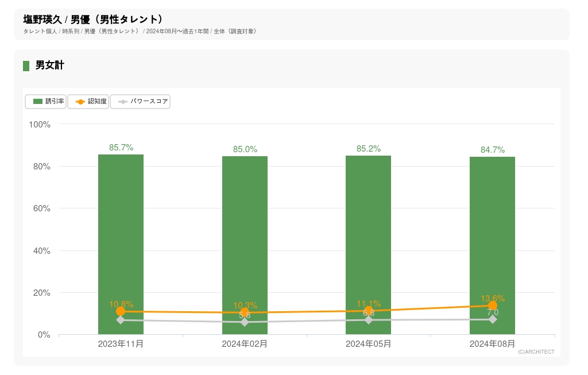Click the 男女計 section heading

49,65
